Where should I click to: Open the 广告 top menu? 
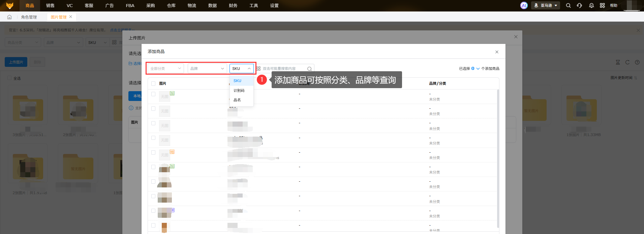110,5
